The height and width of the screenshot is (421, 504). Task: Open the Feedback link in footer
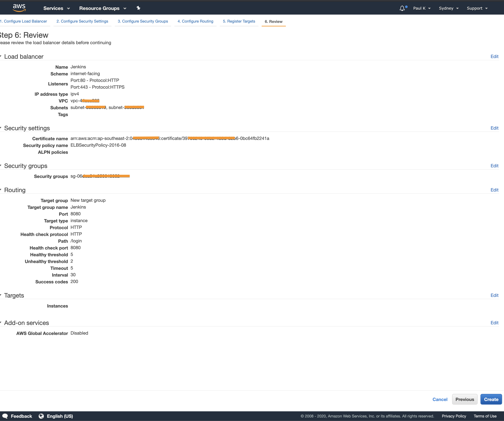(x=21, y=416)
